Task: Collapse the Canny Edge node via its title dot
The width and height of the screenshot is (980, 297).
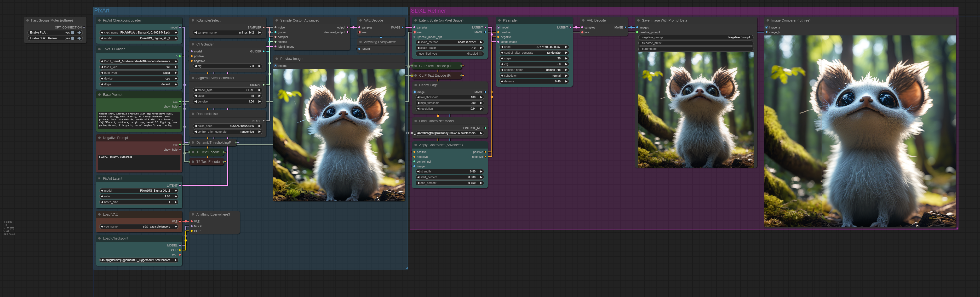Action: pyautogui.click(x=415, y=85)
